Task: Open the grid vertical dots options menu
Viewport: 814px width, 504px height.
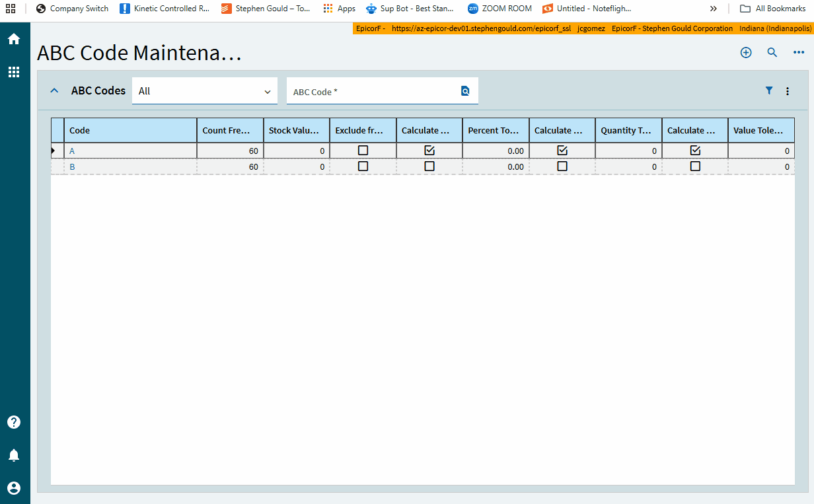Action: (x=788, y=91)
